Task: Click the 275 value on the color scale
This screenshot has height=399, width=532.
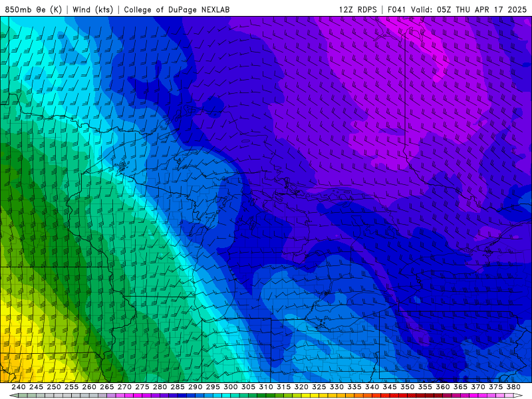Action: [142, 387]
